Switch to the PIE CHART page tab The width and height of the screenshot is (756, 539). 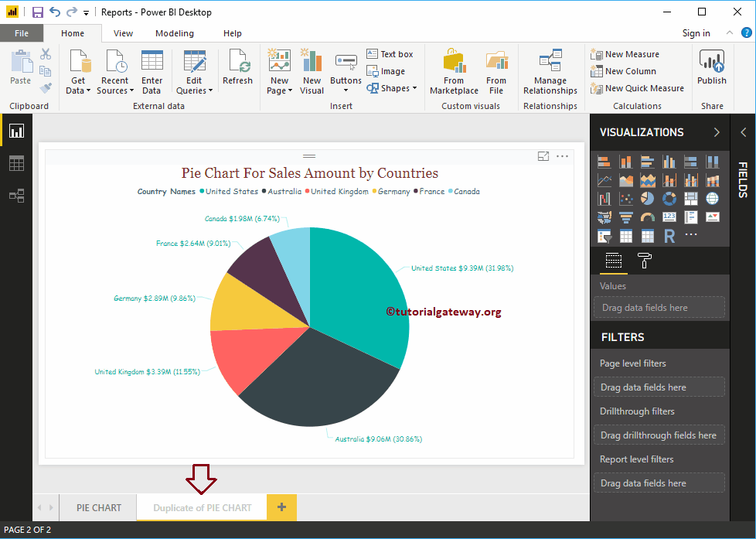click(97, 507)
